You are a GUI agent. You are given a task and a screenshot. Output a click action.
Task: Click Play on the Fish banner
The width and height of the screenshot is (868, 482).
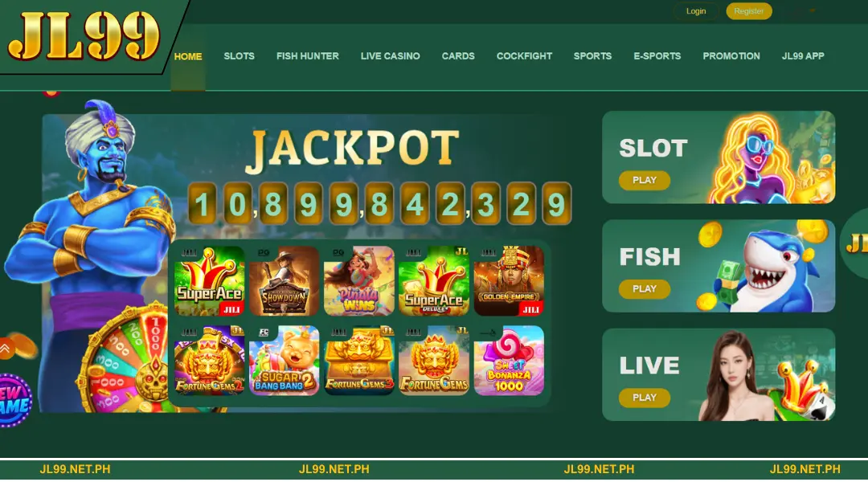pyautogui.click(x=645, y=289)
